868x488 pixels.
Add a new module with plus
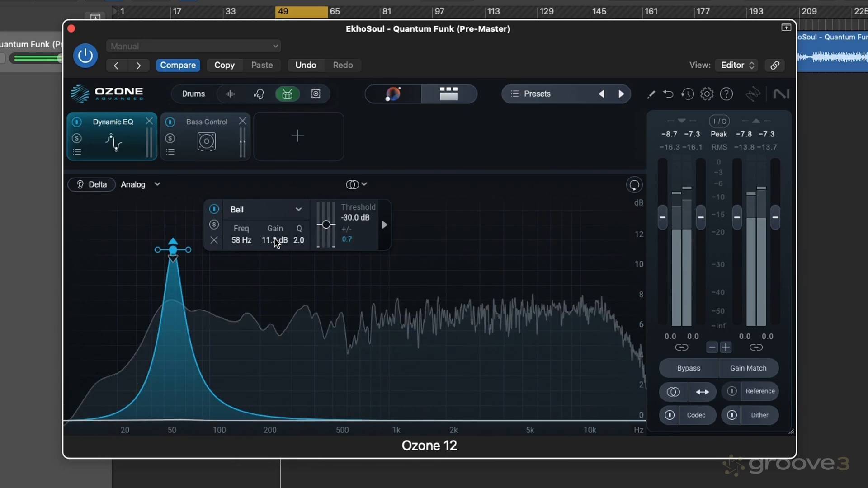pos(297,136)
